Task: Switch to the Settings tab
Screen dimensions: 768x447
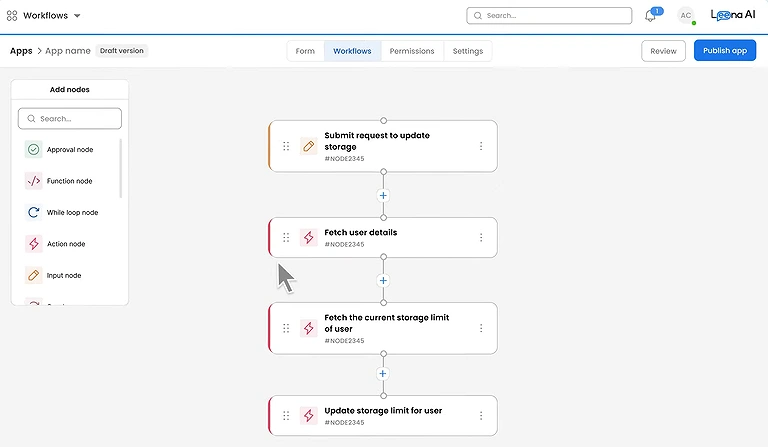Action: (x=468, y=51)
